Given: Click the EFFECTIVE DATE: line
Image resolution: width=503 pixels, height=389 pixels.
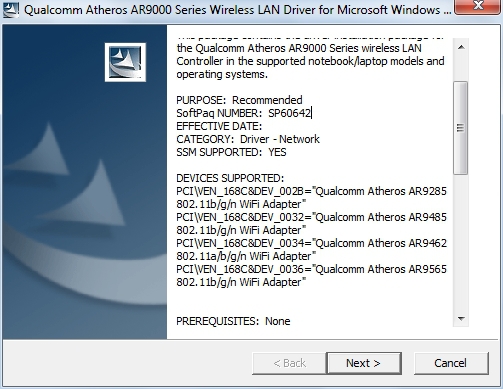Looking at the screenshot, I should 219,126.
